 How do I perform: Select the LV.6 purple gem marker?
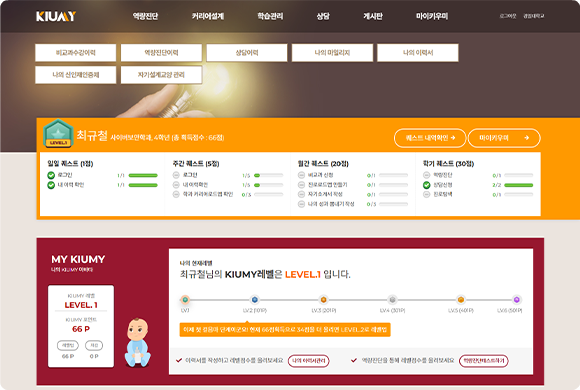pos(517,300)
